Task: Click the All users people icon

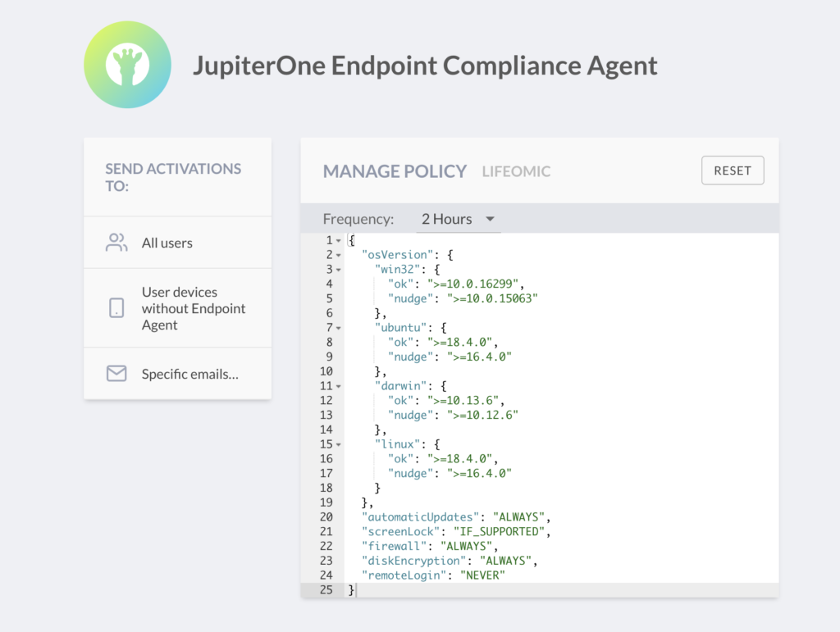Action: click(x=116, y=243)
